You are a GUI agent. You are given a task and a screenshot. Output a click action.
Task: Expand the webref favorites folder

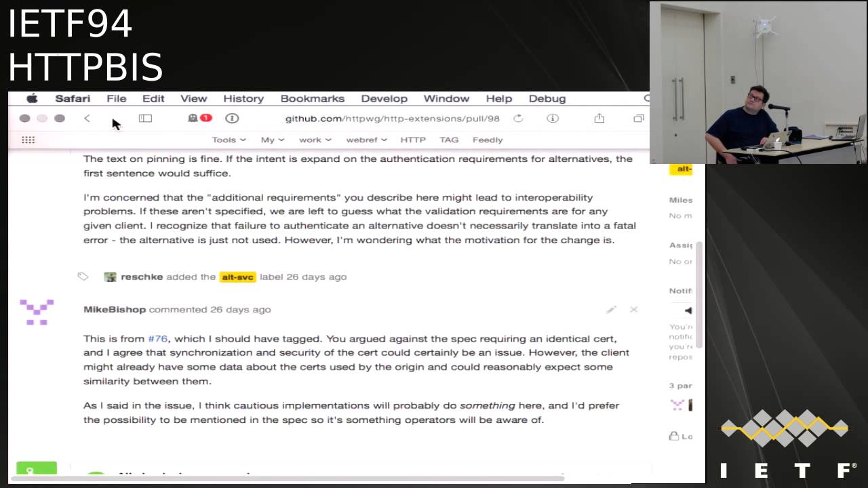coord(366,140)
